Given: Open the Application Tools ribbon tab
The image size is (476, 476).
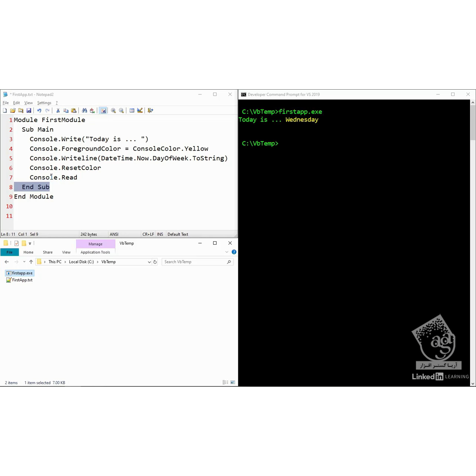Looking at the screenshot, I should [95, 252].
